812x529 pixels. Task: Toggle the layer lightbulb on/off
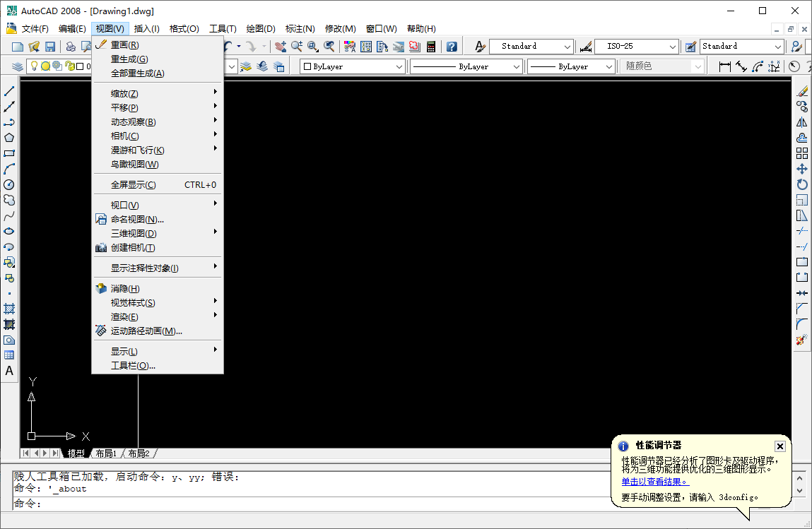tap(34, 66)
